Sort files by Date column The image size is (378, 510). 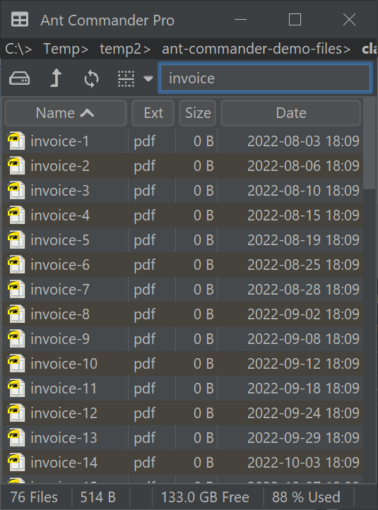[291, 113]
